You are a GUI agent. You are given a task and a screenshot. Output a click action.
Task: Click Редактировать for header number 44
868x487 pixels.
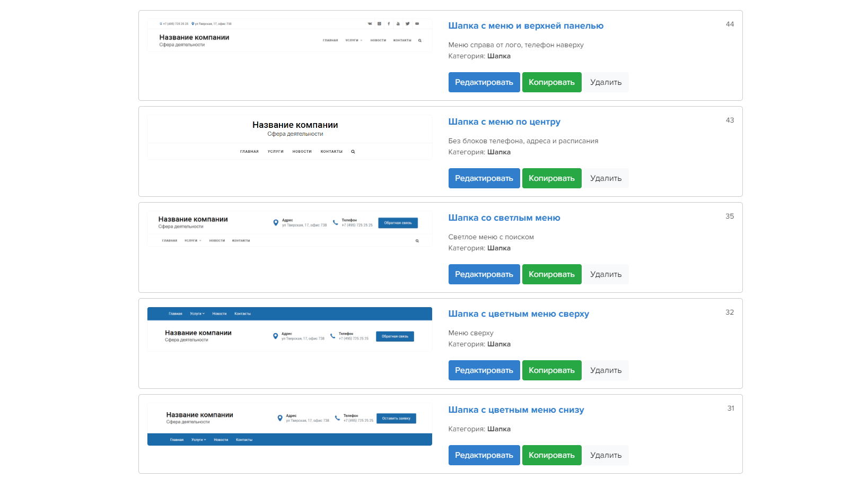(x=484, y=82)
